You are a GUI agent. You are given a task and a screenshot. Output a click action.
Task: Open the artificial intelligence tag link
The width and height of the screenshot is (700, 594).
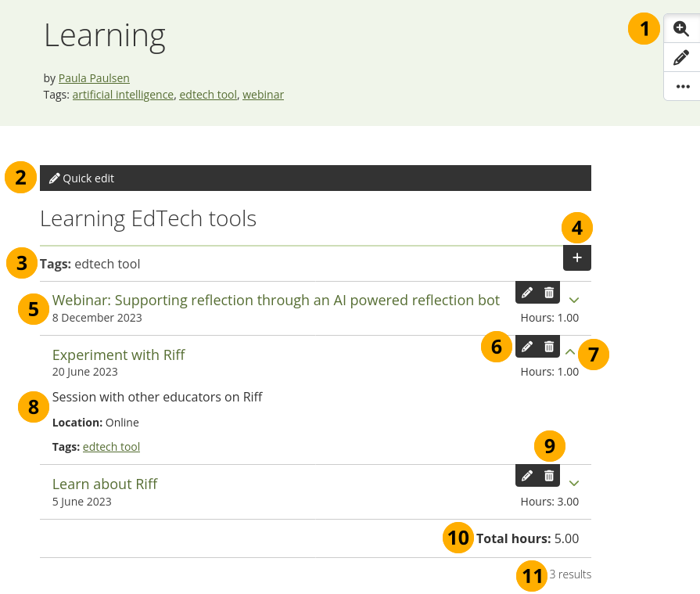point(123,95)
